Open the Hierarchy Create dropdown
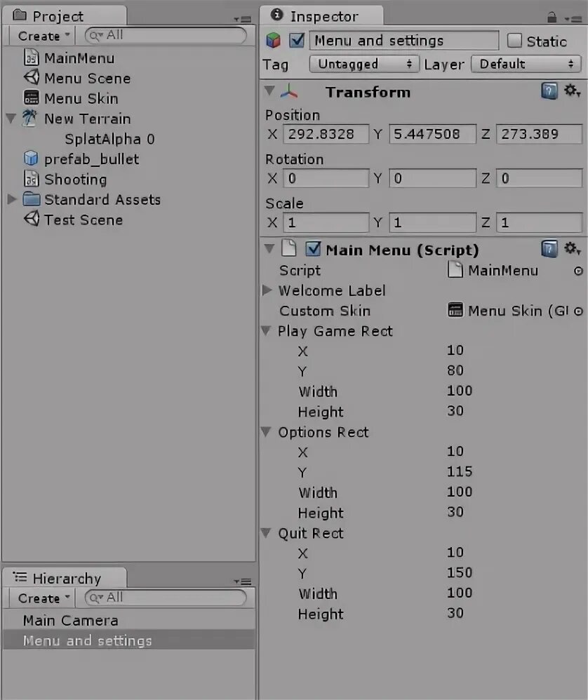Viewport: 588px width, 700px height. click(44, 598)
